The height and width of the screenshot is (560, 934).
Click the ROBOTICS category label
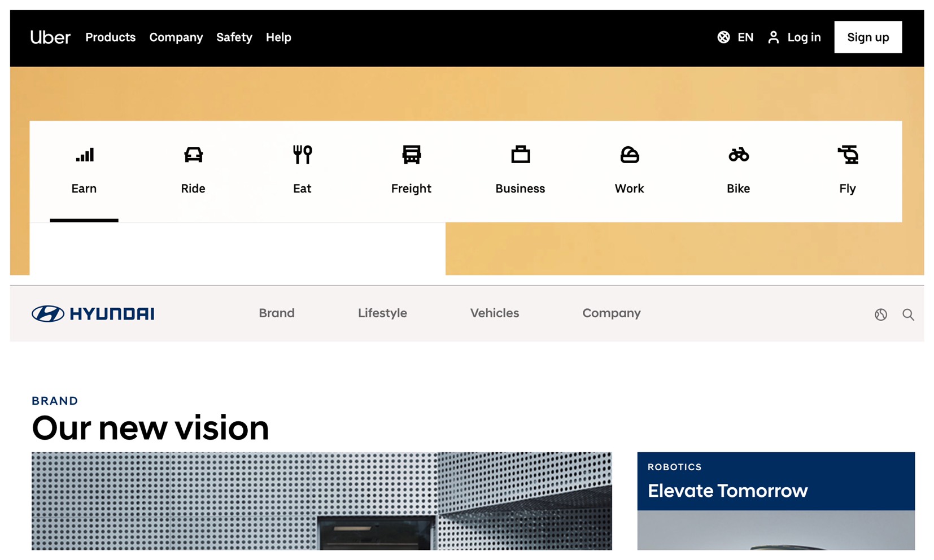point(674,467)
